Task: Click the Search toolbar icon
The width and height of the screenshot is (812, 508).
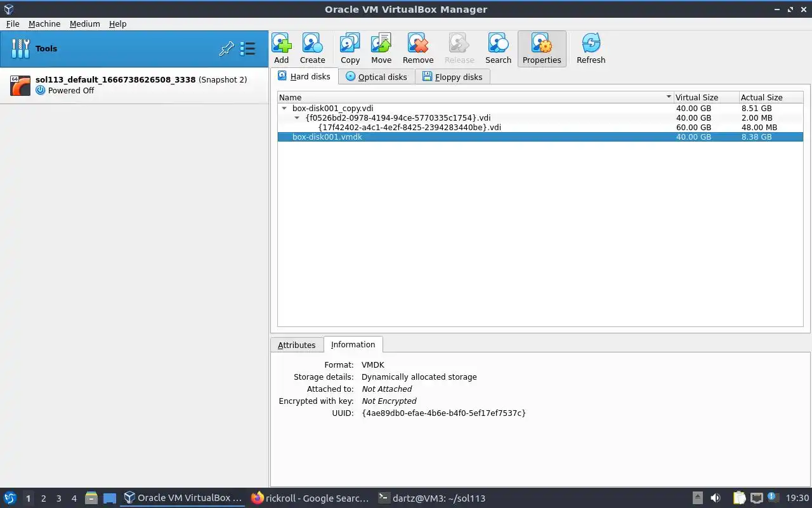Action: (x=498, y=49)
